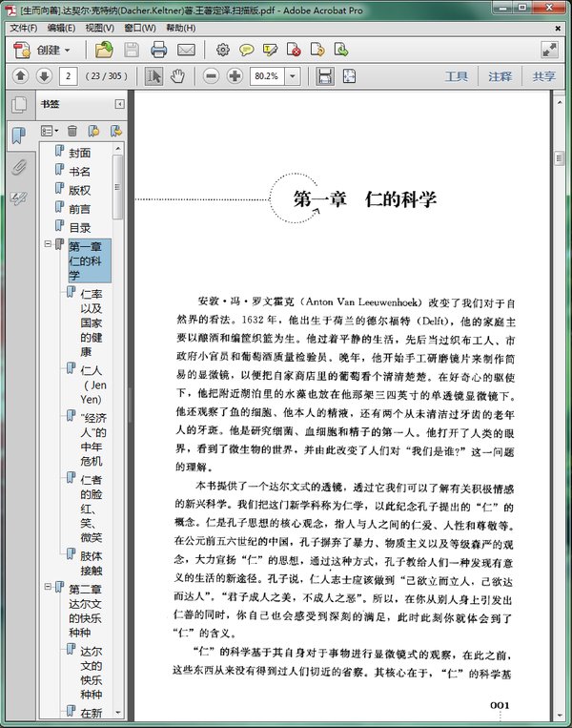
Task: Zoom in with plus button
Action: pos(235,75)
